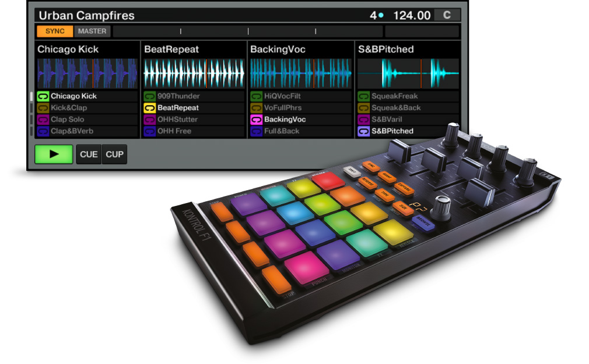Click the loop icon beside 909Thunder
Viewport: 589px width, 364px height.
click(149, 96)
